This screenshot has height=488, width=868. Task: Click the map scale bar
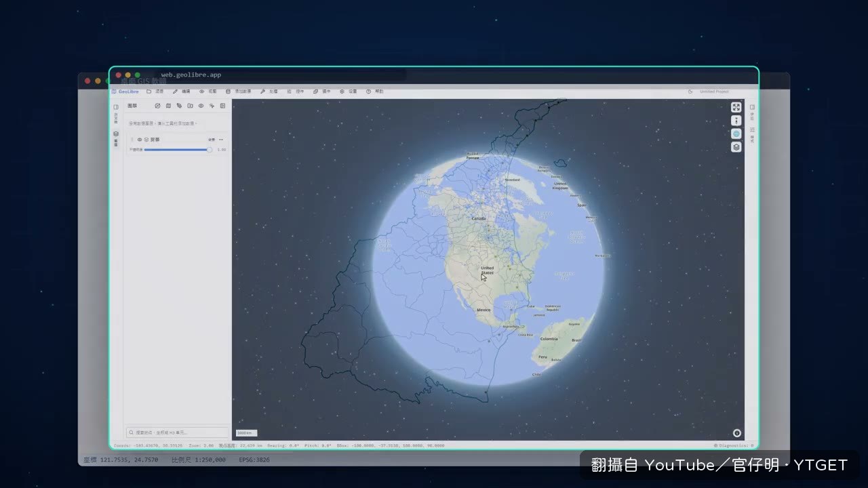click(x=246, y=432)
